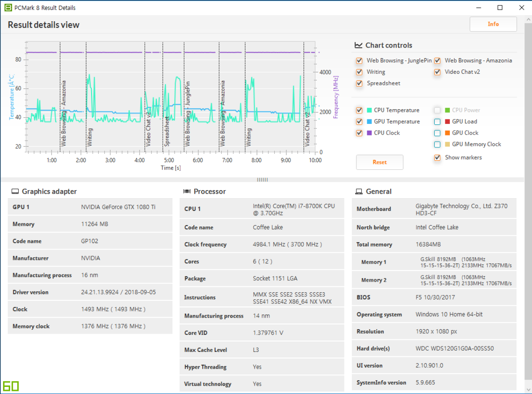
Task: Click "Coffee Lake" in the processor Code name row
Action: pyautogui.click(x=268, y=227)
